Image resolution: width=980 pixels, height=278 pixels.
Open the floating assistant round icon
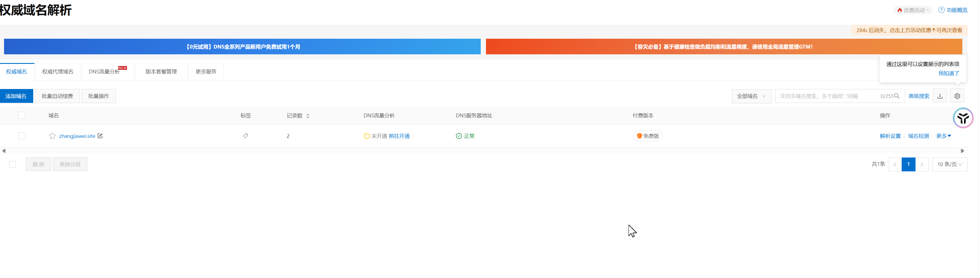[x=962, y=118]
